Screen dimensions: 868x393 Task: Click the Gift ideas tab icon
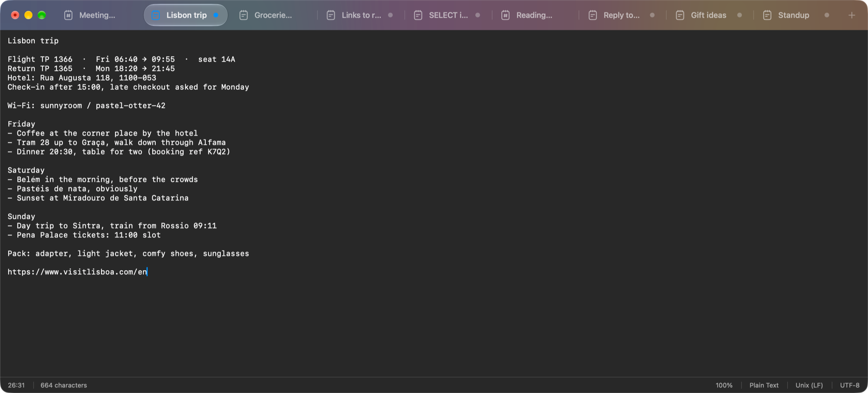point(680,15)
